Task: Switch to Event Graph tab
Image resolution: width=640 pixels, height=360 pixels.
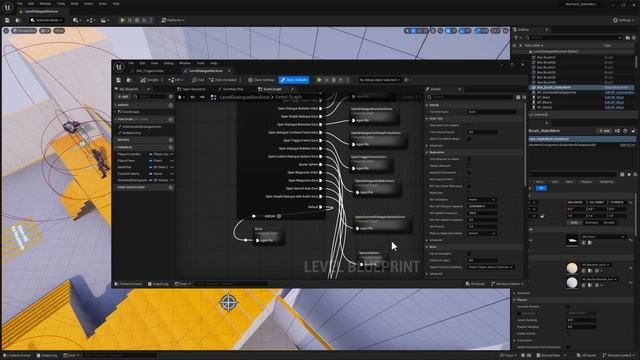Action: 273,89
